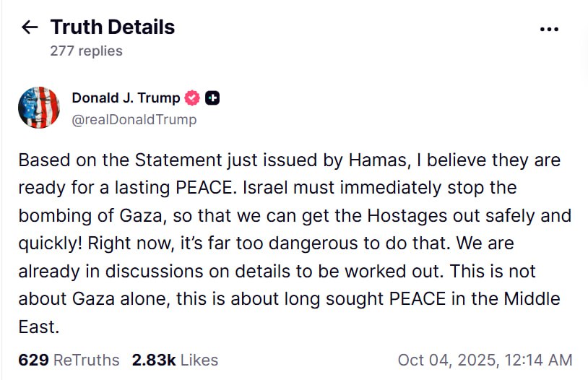Click the Truth Details header title
Viewport: 588px width, 380px height.
113,27
